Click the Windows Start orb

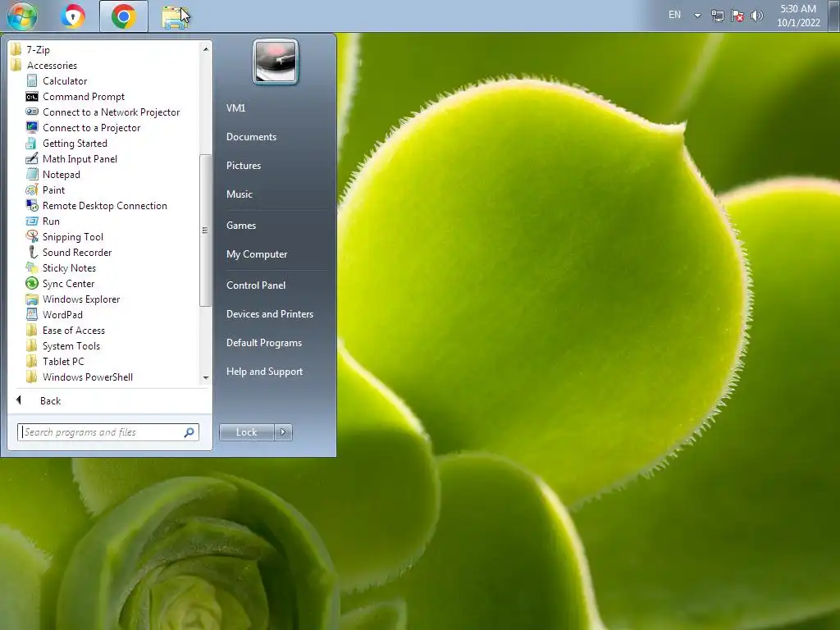22,16
